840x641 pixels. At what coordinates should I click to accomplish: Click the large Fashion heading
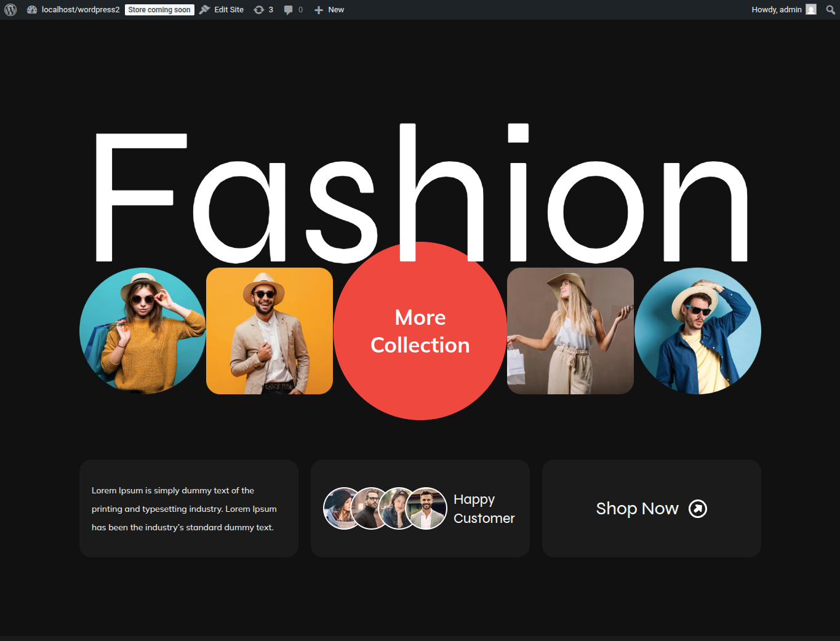[420, 194]
